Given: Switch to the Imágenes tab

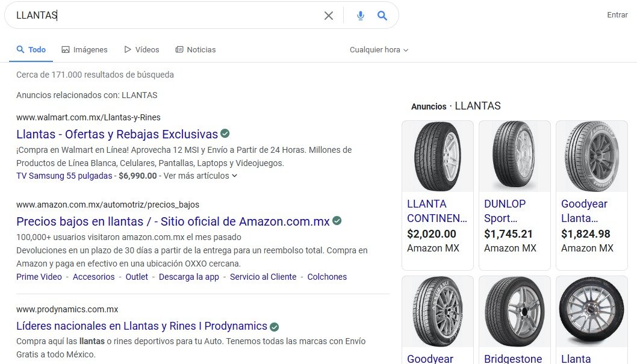Looking at the screenshot, I should 84,49.
